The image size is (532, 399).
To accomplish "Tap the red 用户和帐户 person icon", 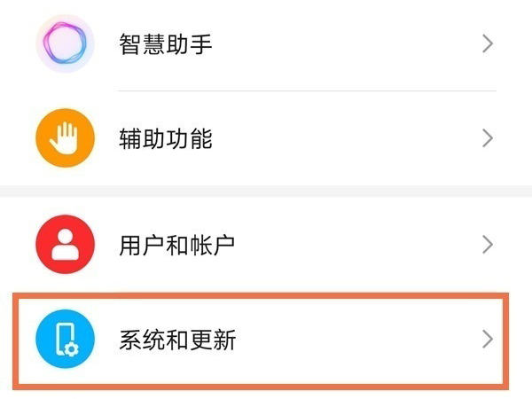I will point(66,244).
